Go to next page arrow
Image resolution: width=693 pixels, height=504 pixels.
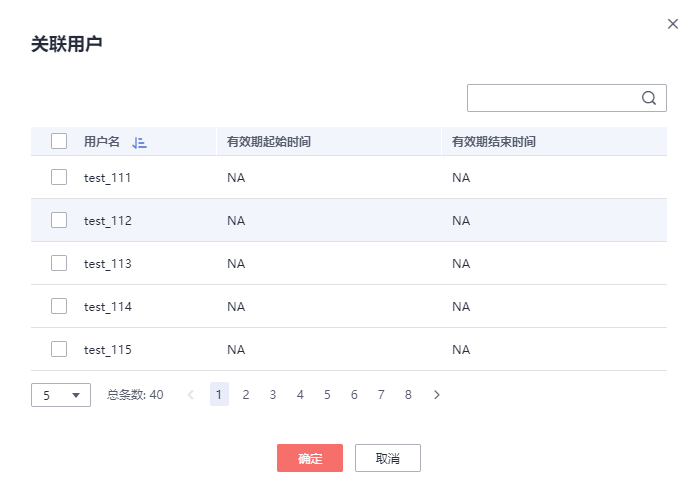(x=437, y=395)
